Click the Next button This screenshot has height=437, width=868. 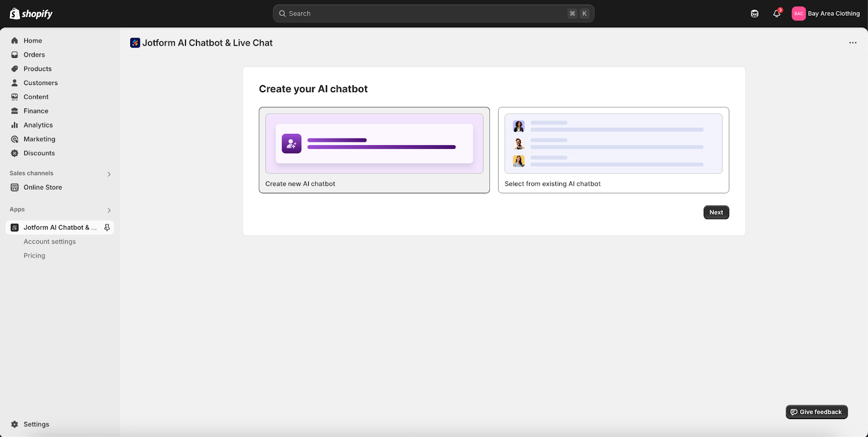coord(716,213)
